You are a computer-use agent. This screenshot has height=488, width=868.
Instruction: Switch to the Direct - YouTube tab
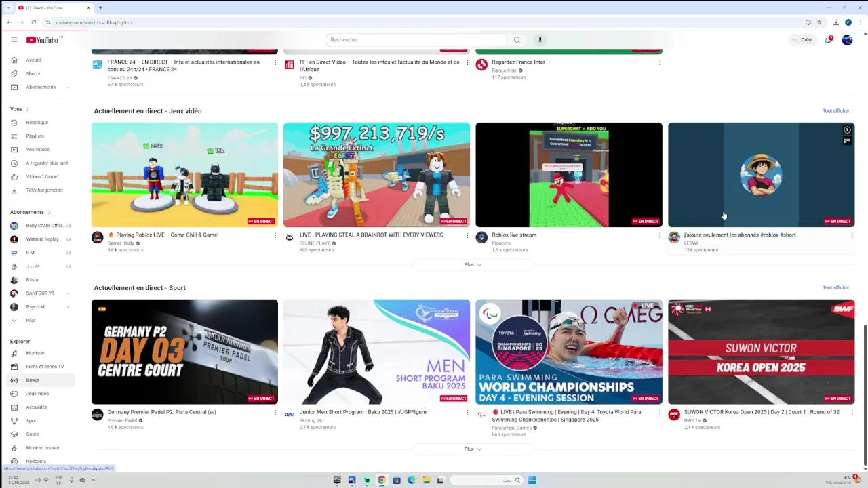[54, 8]
